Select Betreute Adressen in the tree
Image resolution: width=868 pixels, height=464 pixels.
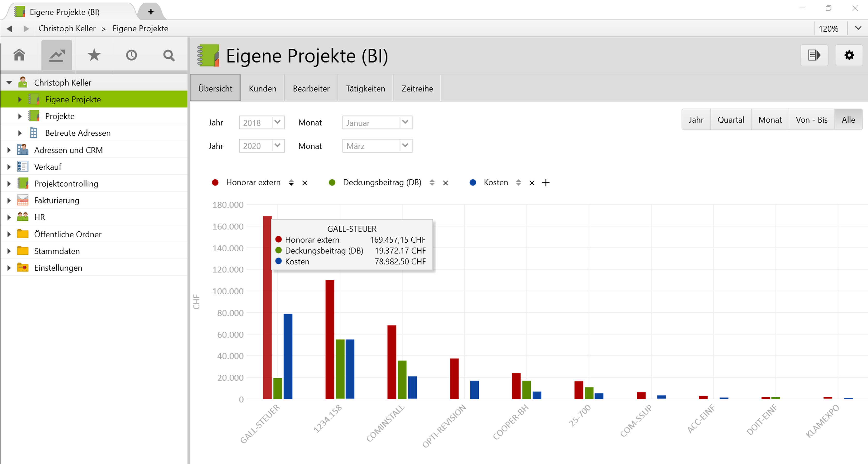point(77,133)
